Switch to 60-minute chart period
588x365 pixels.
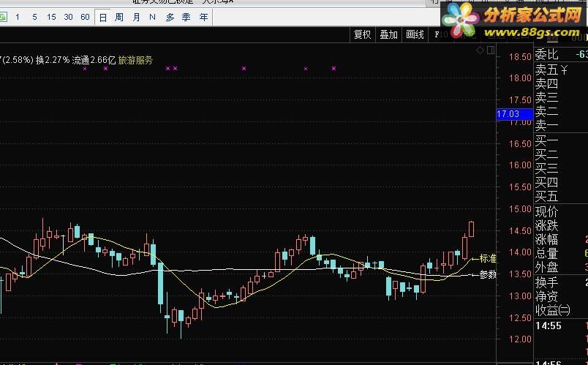coord(85,18)
